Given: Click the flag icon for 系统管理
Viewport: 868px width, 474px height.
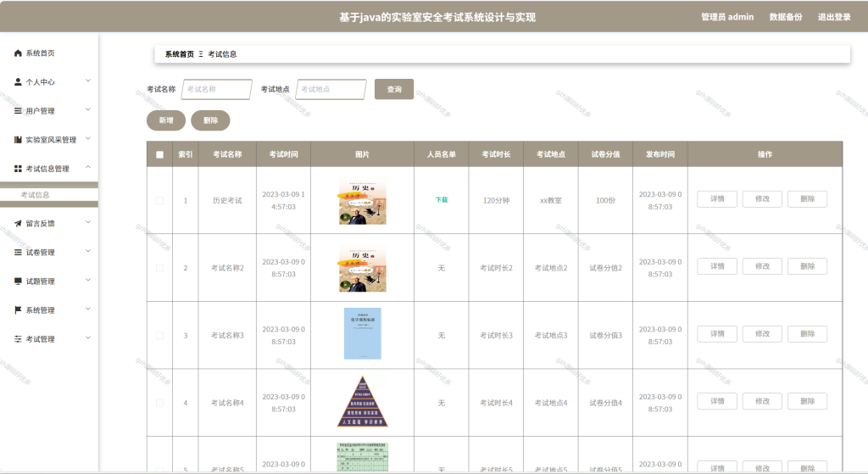Looking at the screenshot, I should tap(18, 310).
